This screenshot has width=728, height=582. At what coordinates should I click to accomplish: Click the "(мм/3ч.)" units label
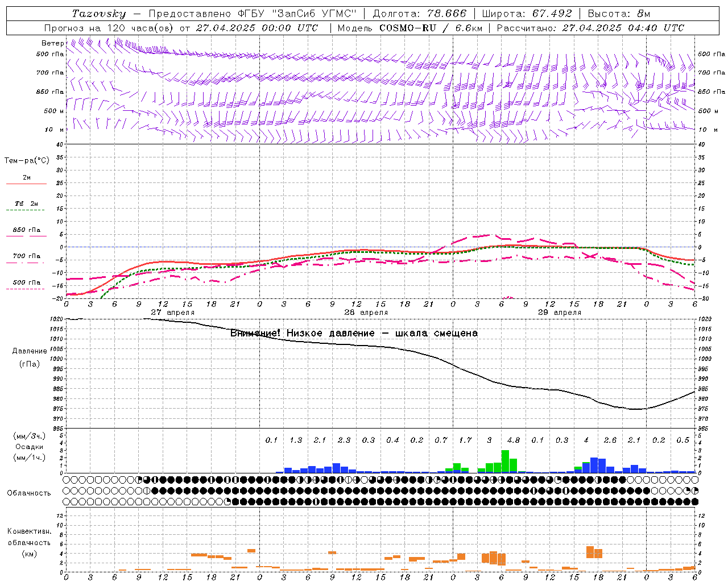[x=30, y=436]
